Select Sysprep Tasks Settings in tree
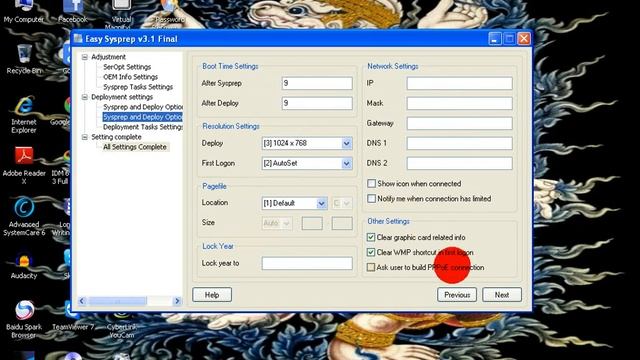Image resolution: width=640 pixels, height=360 pixels. 138,87
